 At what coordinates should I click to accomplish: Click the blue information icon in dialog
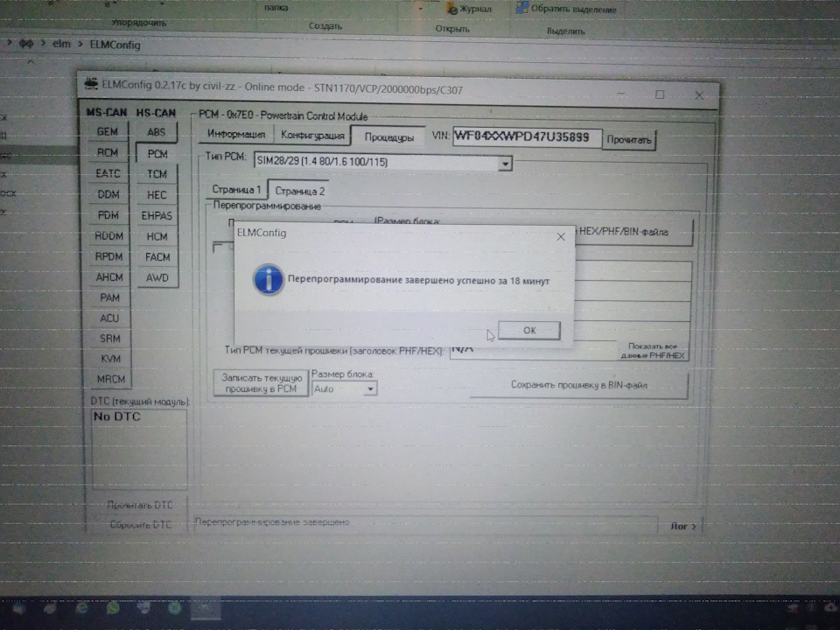(x=268, y=280)
